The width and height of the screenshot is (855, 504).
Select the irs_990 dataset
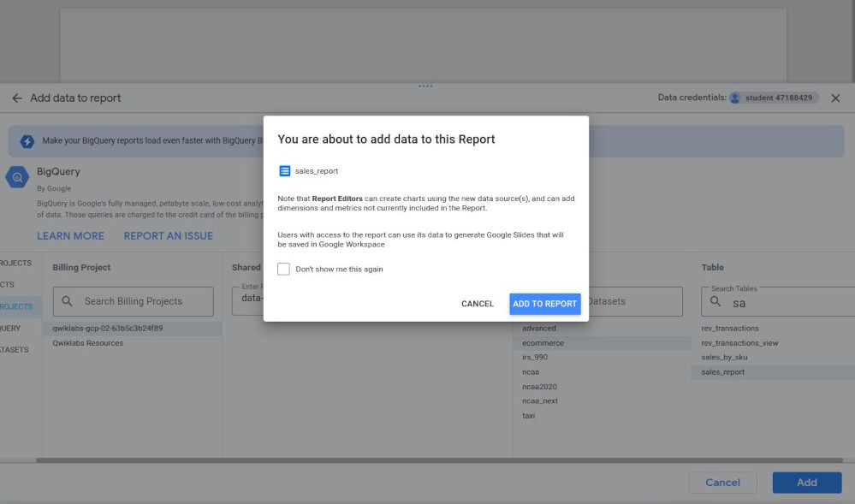[602, 358]
